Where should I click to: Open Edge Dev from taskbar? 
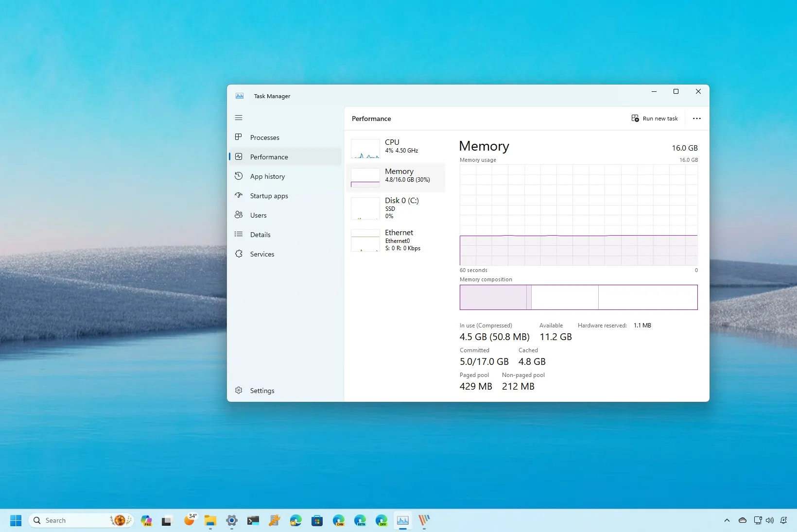(x=381, y=520)
